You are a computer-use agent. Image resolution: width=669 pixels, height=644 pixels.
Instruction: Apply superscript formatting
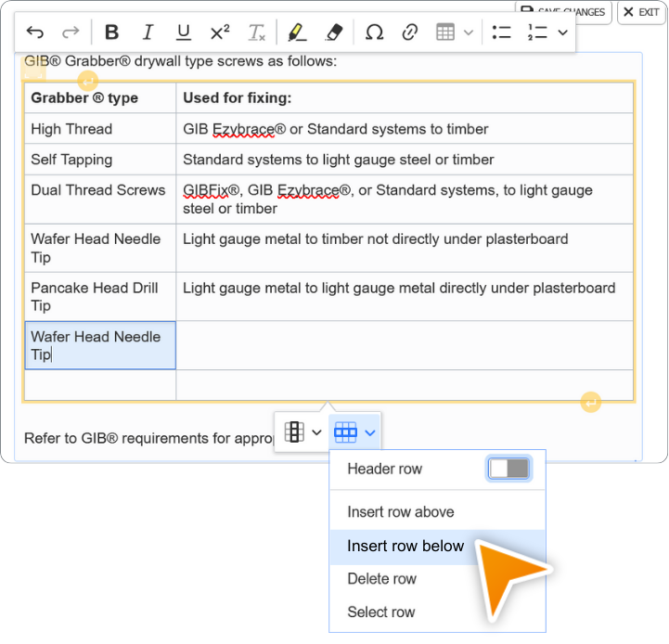point(220,32)
